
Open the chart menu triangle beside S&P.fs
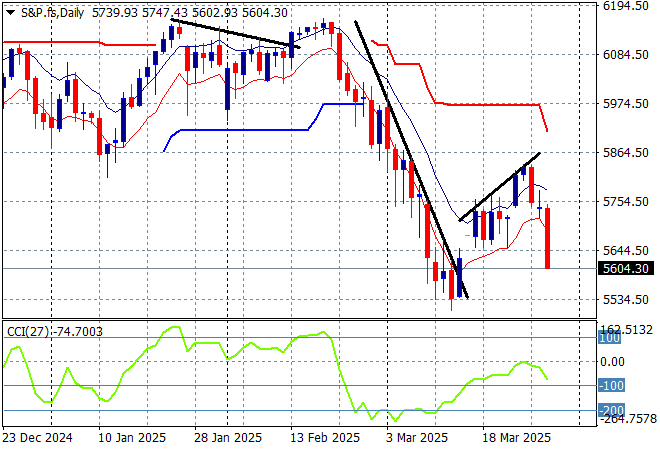click(11, 13)
